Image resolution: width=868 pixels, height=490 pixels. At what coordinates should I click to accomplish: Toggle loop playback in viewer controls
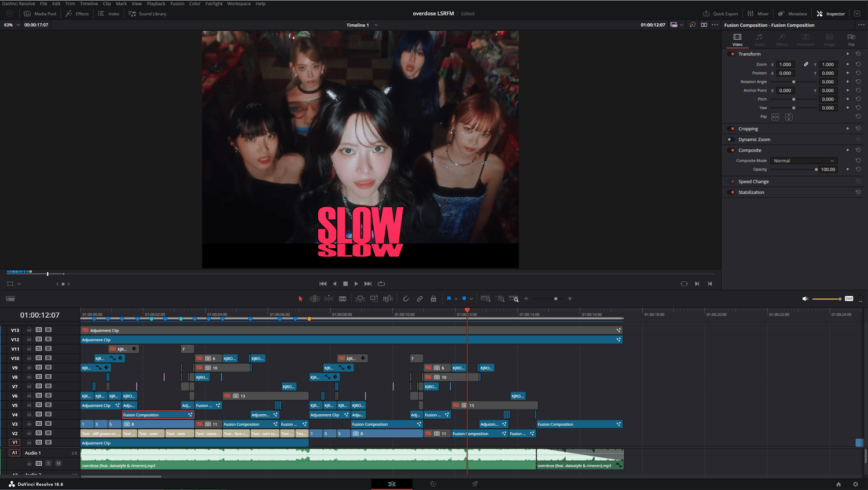(381, 283)
